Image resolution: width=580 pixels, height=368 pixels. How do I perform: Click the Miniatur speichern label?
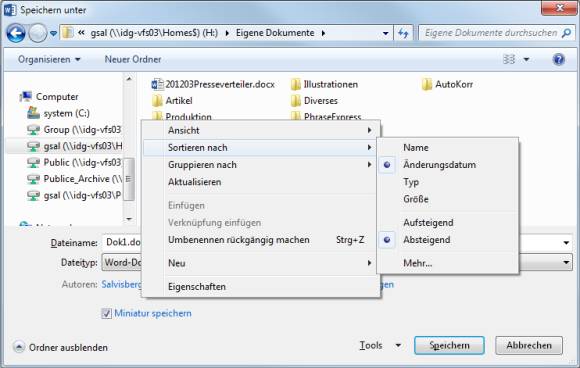153,313
